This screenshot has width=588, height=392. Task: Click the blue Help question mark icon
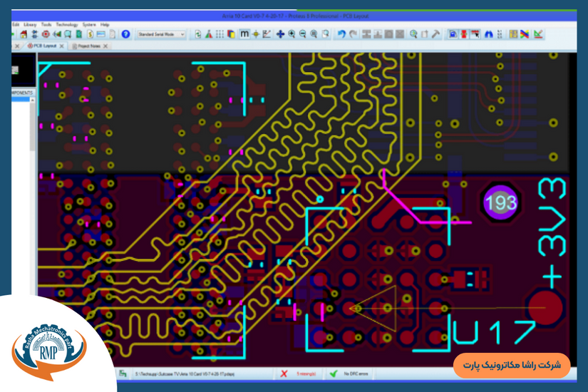125,33
